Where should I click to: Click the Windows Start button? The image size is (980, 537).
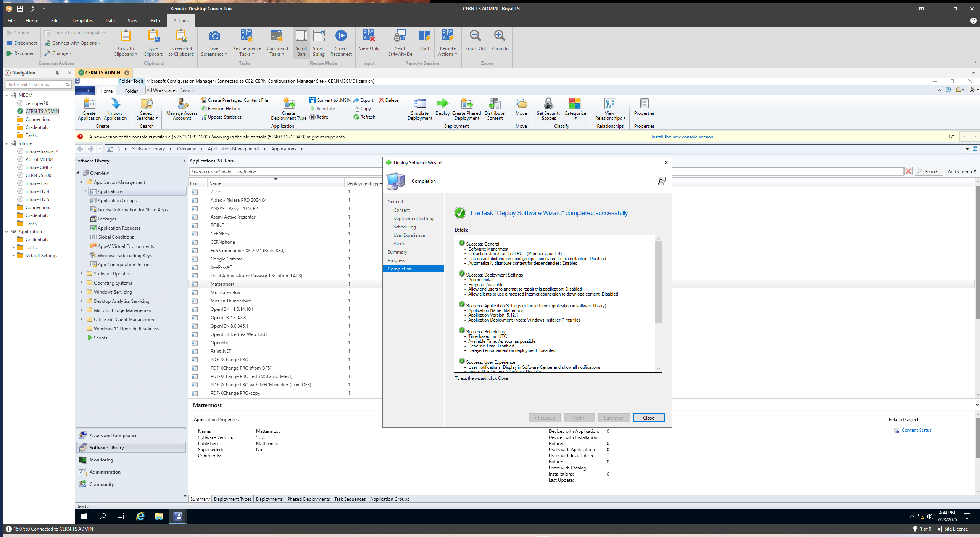click(x=84, y=516)
